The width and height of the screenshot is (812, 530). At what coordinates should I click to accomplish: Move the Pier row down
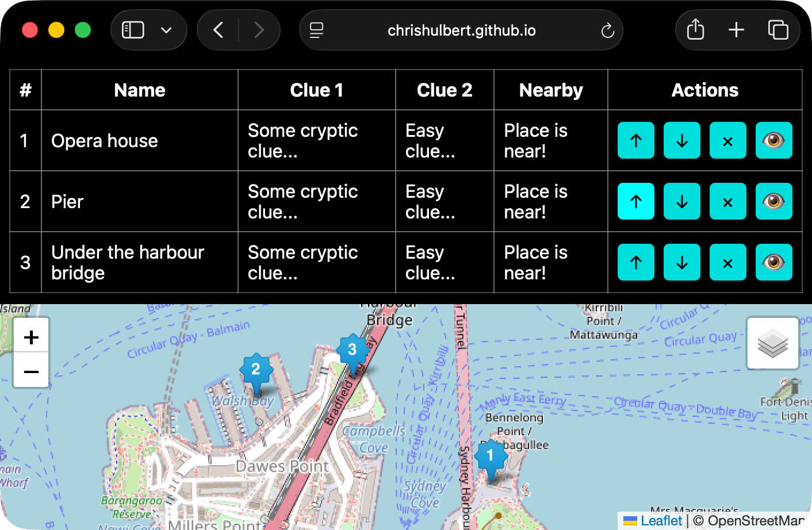(x=682, y=201)
